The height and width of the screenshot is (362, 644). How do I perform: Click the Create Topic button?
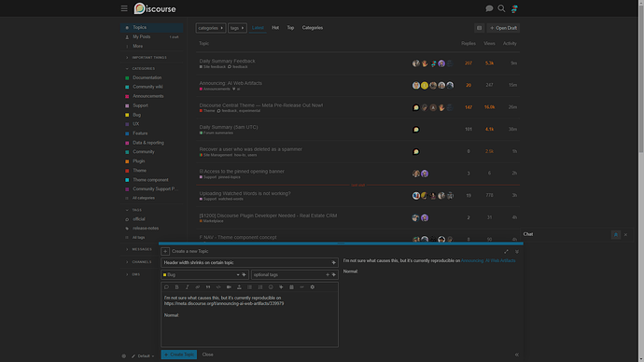178,355
